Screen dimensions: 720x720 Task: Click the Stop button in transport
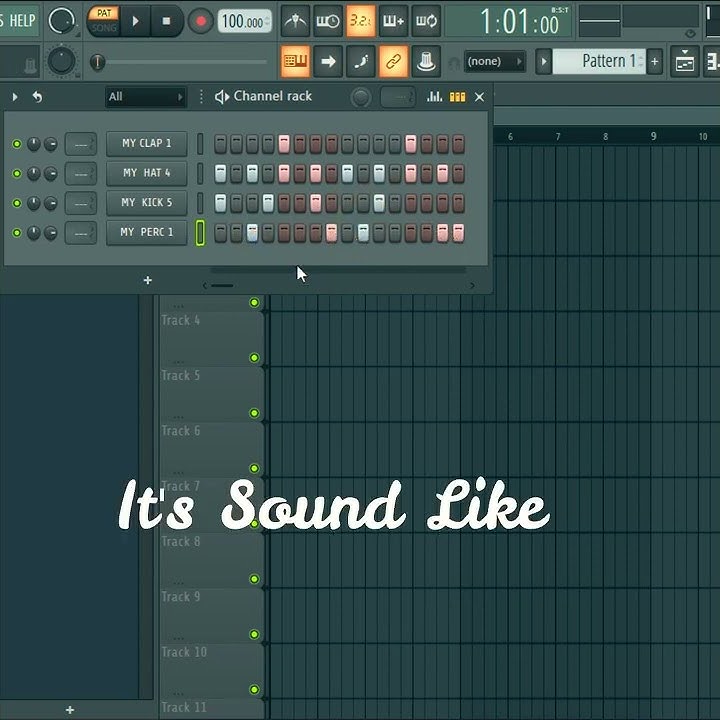[166, 21]
